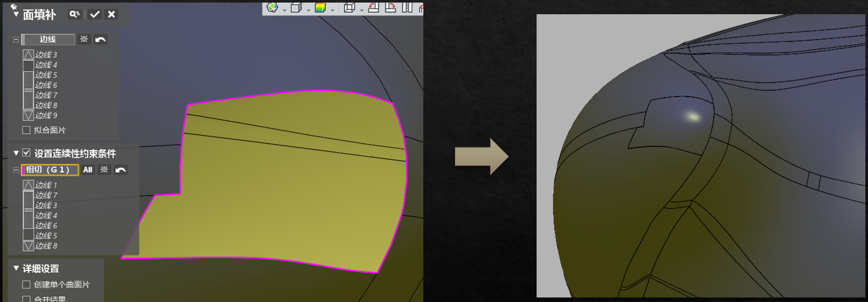The width and height of the screenshot is (868, 302).
Task: Select 边线 6 in the constraint list
Action: [x=46, y=225]
